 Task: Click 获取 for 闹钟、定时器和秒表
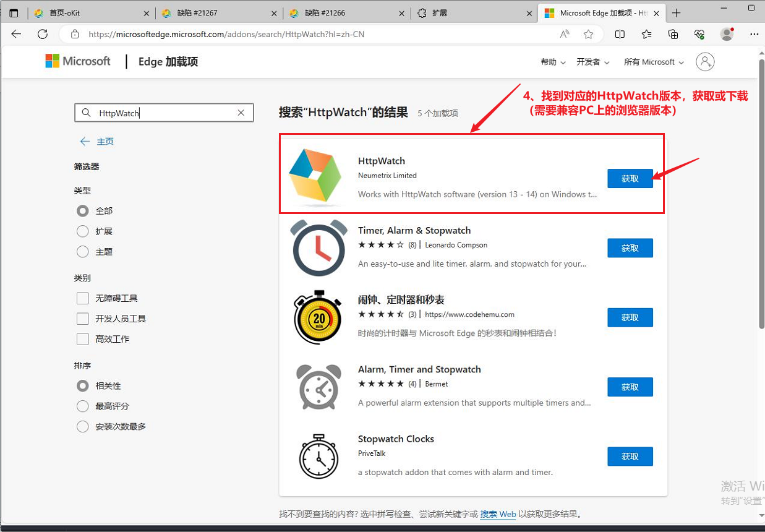click(x=630, y=317)
